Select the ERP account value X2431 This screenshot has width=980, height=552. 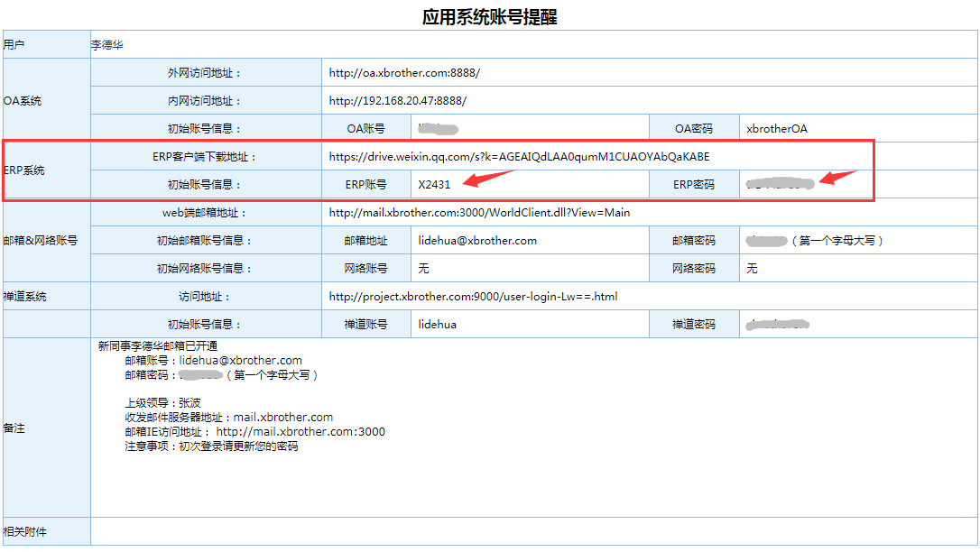(434, 185)
